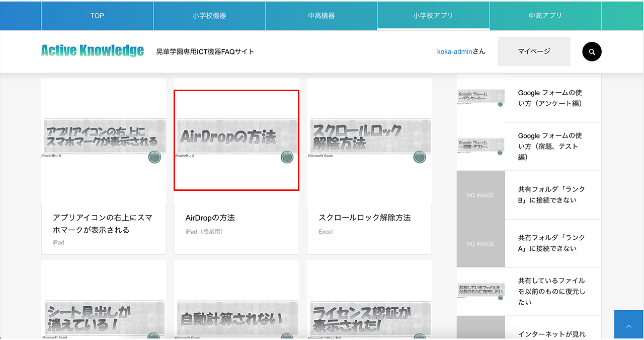Screen dimensions: 644x340
Task: Click the マイページ button
Action: click(x=534, y=51)
